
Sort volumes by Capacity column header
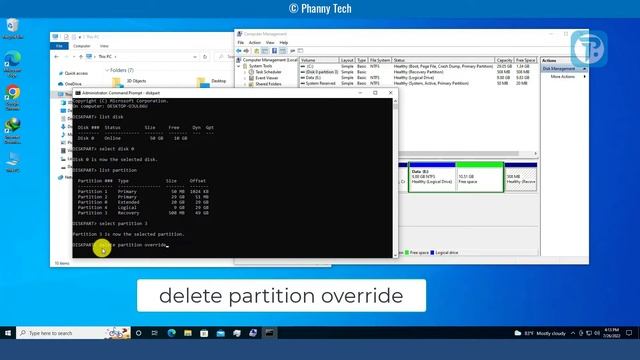click(504, 60)
